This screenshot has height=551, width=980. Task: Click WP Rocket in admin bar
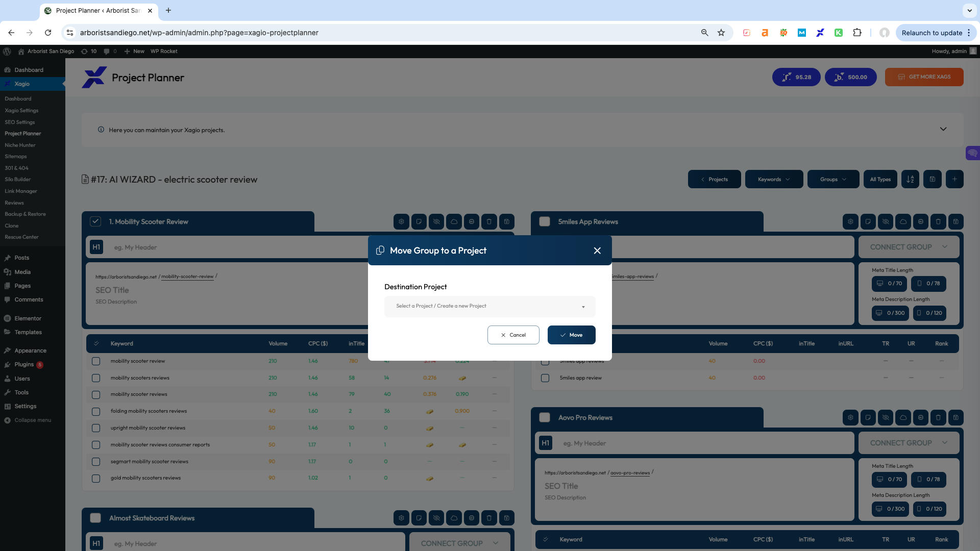[x=164, y=51]
